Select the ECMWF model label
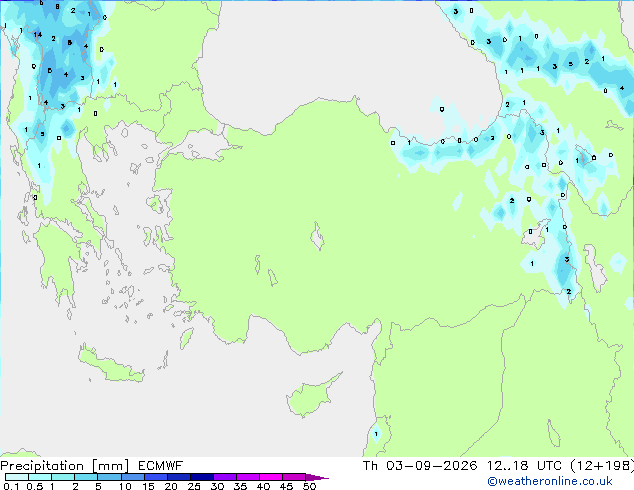Screen dimensions: 634x490 pyautogui.click(x=160, y=466)
